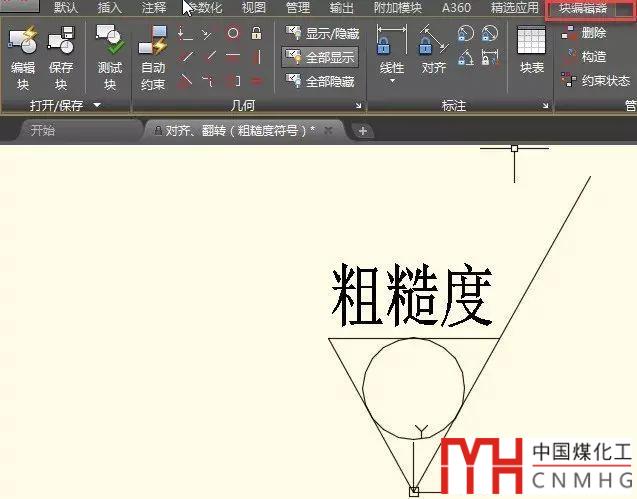Select the concentric circle geometric constraint icon

pos(233,33)
